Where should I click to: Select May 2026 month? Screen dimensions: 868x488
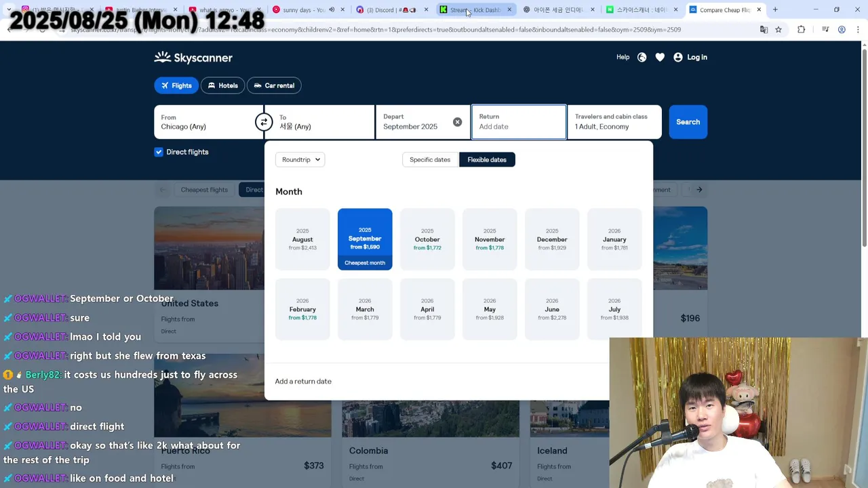(490, 309)
